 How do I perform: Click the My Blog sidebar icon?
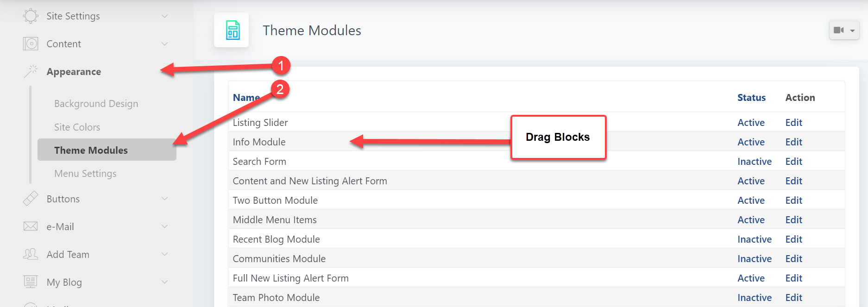[31, 282]
